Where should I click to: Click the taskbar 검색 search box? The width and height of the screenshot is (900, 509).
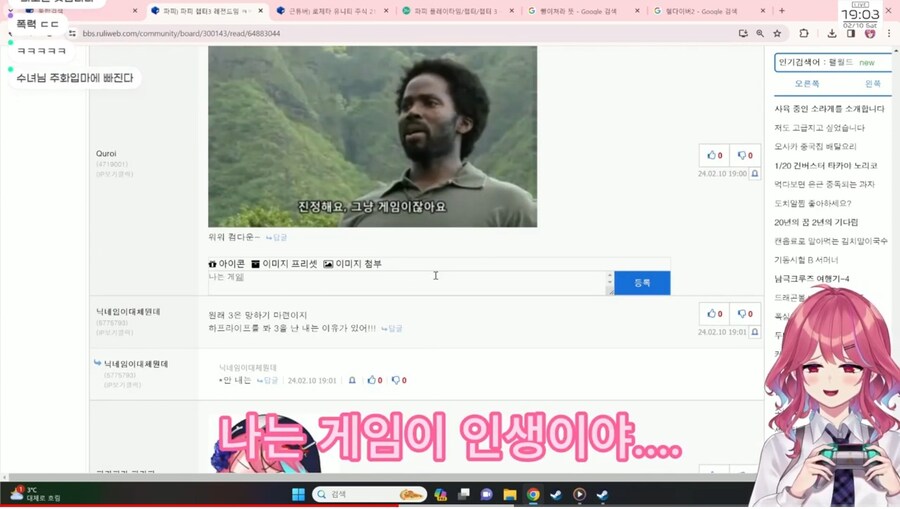(x=370, y=494)
